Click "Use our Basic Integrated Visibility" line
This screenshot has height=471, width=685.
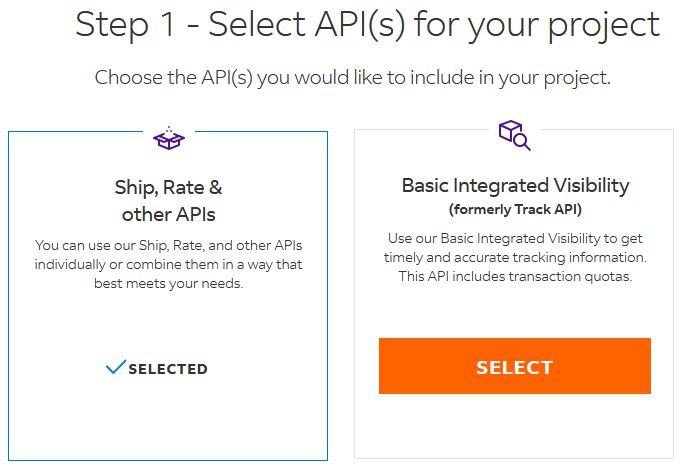pos(515,238)
